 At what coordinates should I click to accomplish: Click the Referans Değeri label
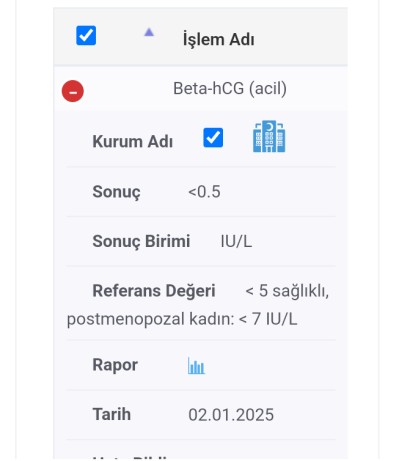click(x=154, y=291)
